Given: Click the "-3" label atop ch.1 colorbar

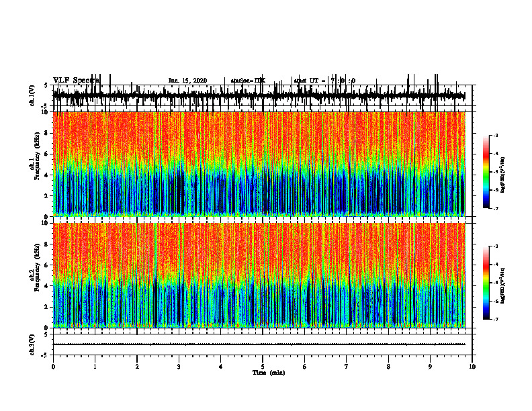Looking at the screenshot, I should coord(496,136).
